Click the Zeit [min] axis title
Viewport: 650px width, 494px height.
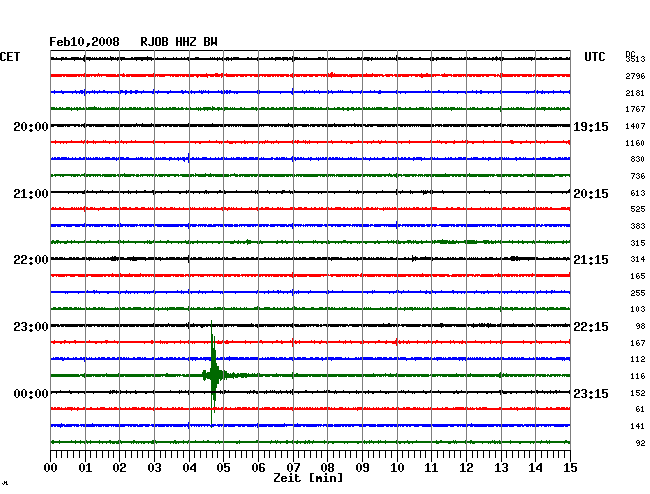pyautogui.click(x=308, y=478)
